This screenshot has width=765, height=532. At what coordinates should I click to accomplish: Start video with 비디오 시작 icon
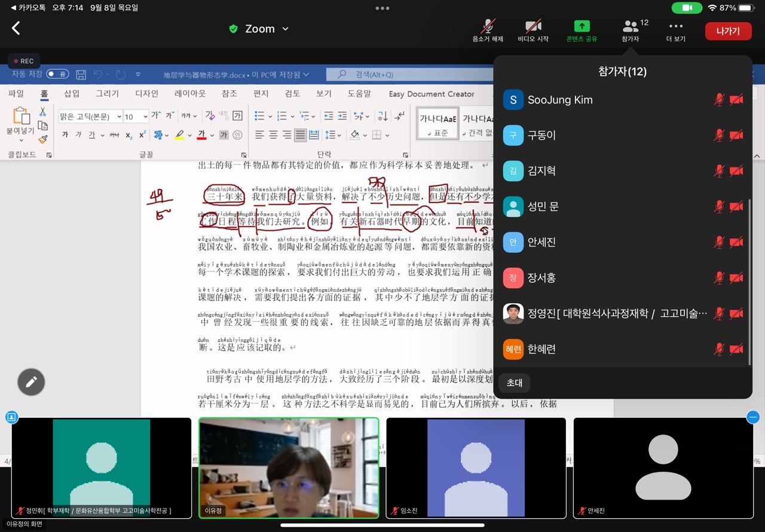pyautogui.click(x=533, y=27)
